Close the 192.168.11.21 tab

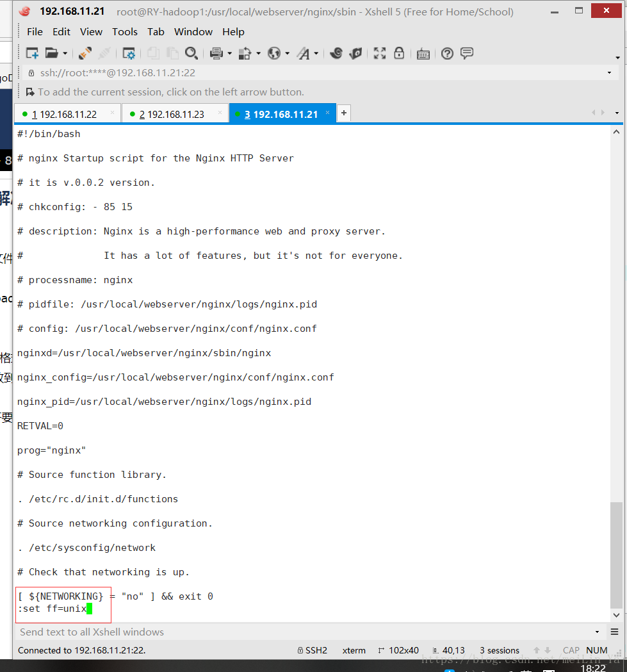[x=327, y=113]
